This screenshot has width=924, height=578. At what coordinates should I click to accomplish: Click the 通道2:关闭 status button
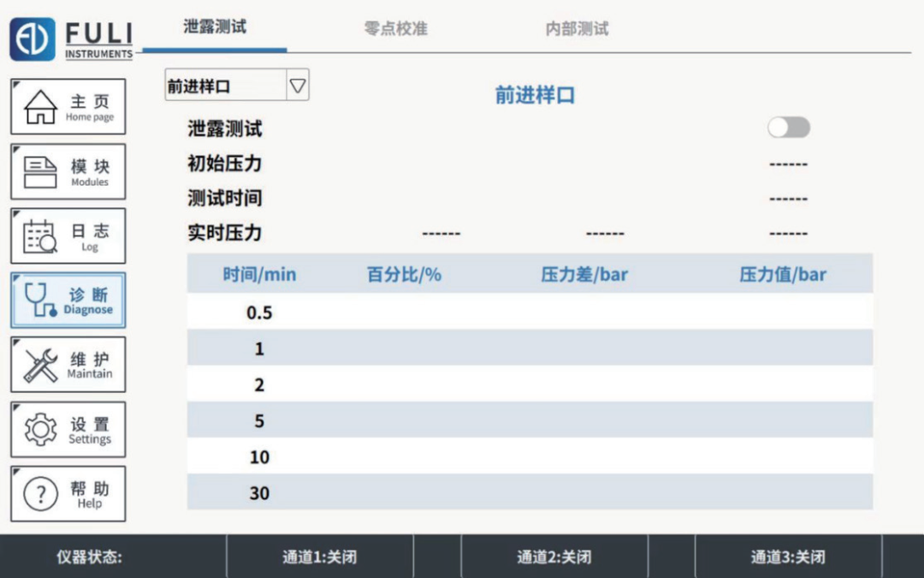click(x=554, y=557)
